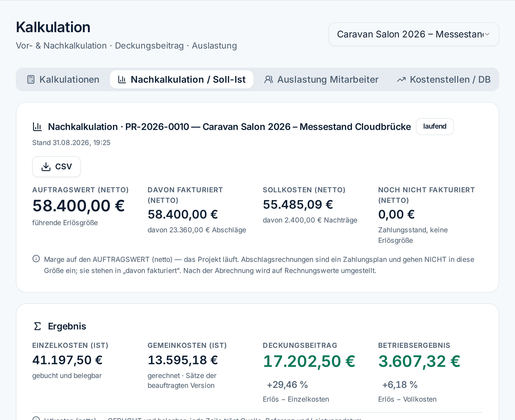Click the sigma icon beside Ergebnis
515x420 pixels.
click(37, 326)
